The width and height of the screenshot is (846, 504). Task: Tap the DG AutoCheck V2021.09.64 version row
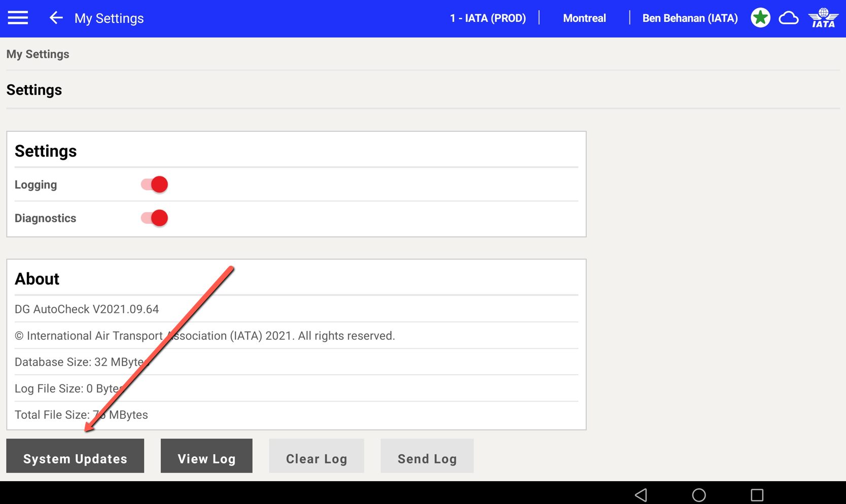tap(296, 309)
